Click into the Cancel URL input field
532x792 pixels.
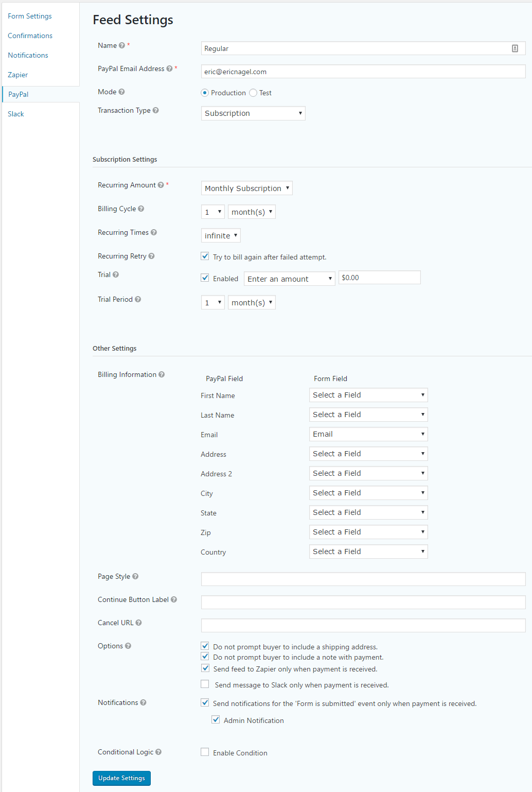(363, 625)
